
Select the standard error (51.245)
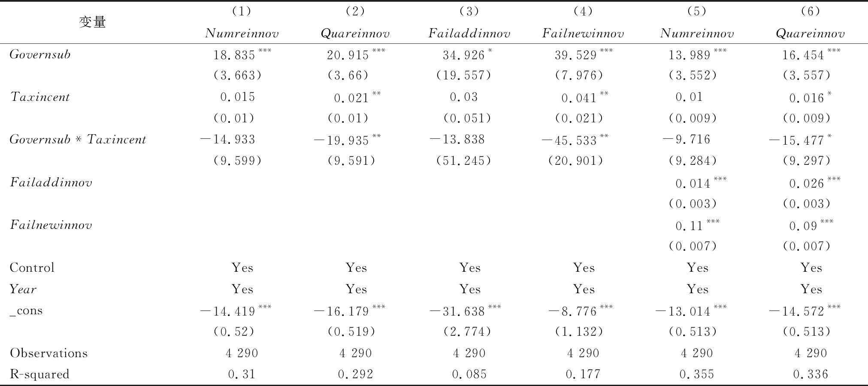[463, 161]
